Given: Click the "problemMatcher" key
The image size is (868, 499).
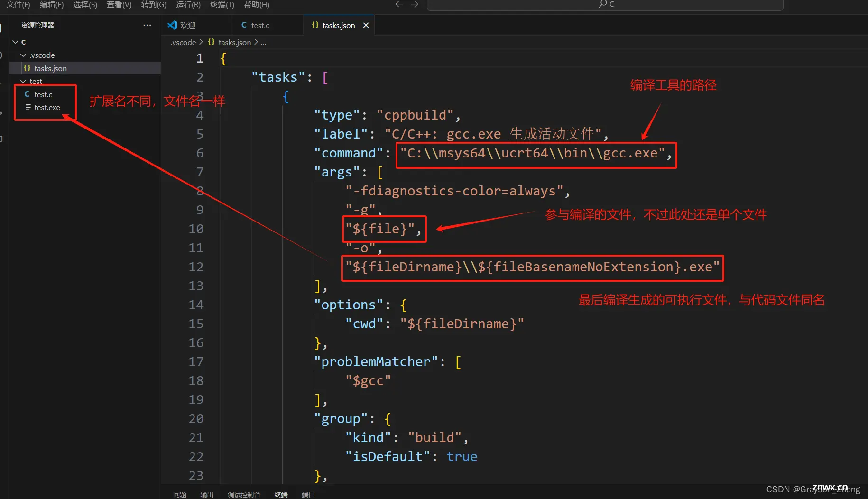Looking at the screenshot, I should coord(376,362).
